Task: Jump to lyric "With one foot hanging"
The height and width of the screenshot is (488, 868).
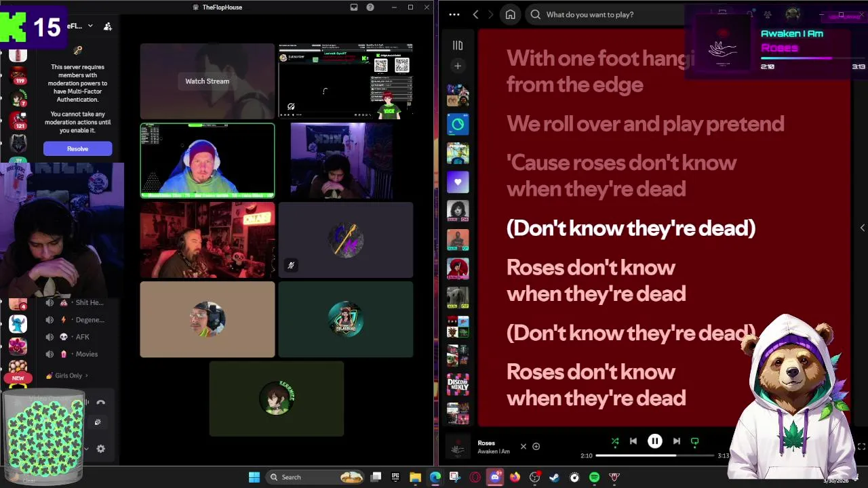Action: [x=601, y=71]
